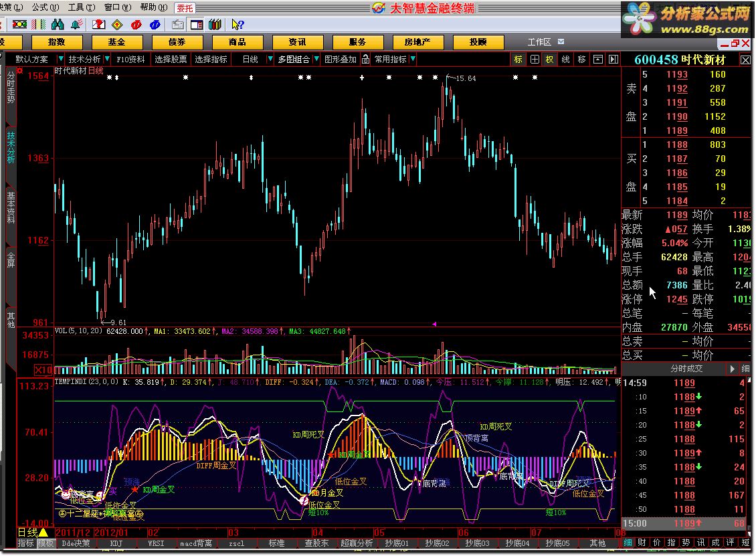
Task: Open the 工具 menu
Action: [x=82, y=8]
